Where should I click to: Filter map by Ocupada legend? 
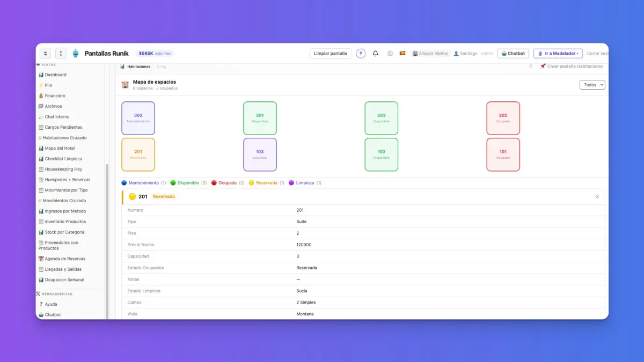(228, 183)
